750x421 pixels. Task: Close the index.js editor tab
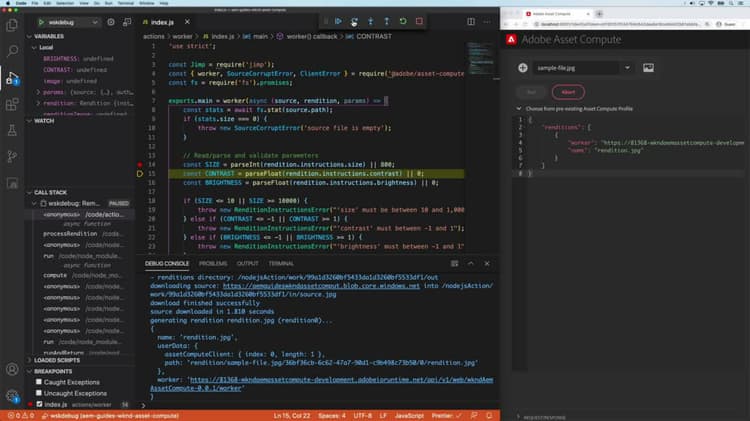(x=187, y=22)
